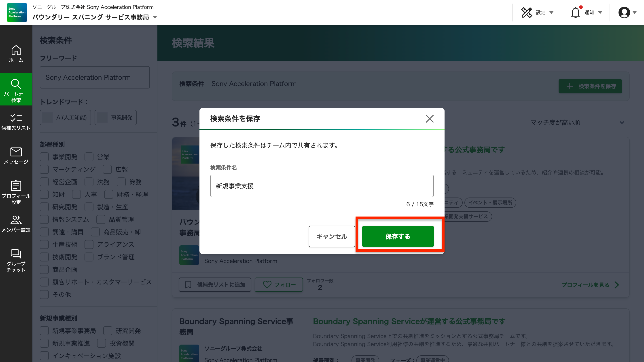
Task: Open the Messages envelope icon
Action: tap(16, 155)
